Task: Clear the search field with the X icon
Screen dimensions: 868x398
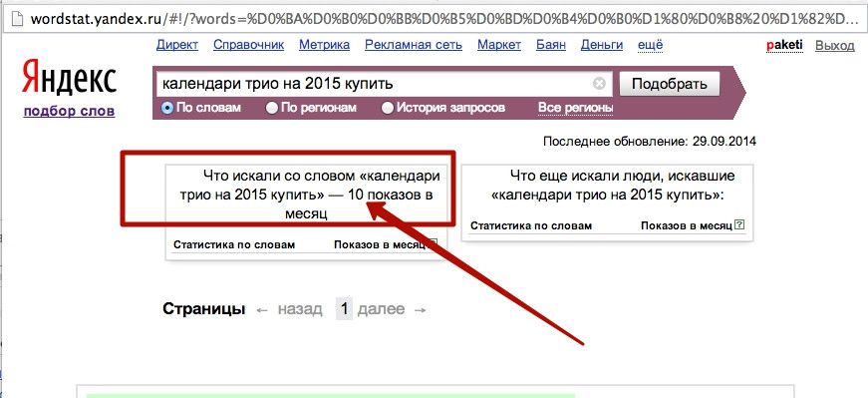Action: click(x=599, y=84)
